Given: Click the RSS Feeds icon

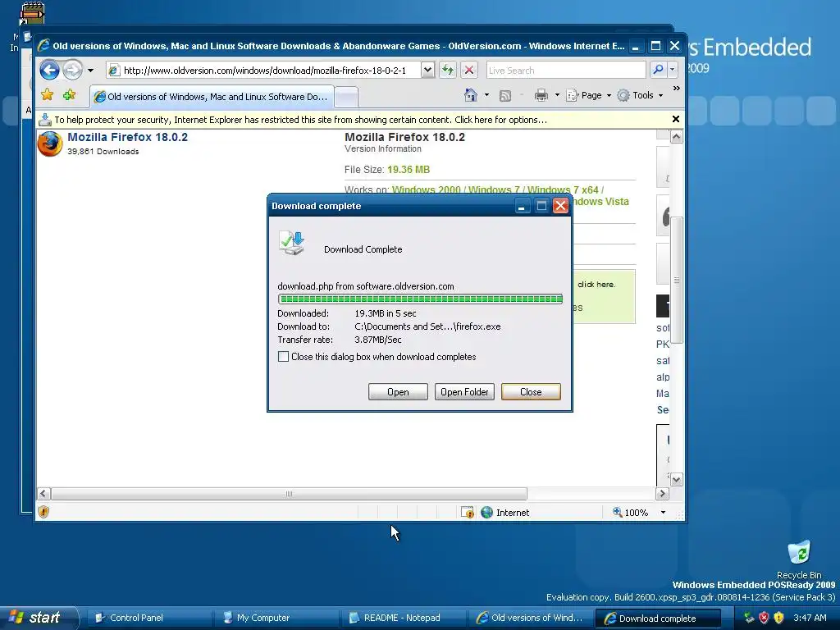Looking at the screenshot, I should tap(505, 95).
